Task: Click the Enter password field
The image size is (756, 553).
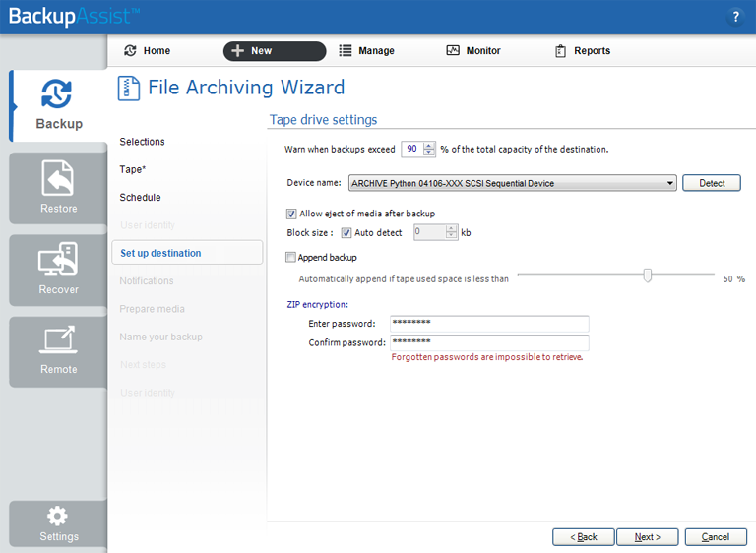Action: (489, 324)
